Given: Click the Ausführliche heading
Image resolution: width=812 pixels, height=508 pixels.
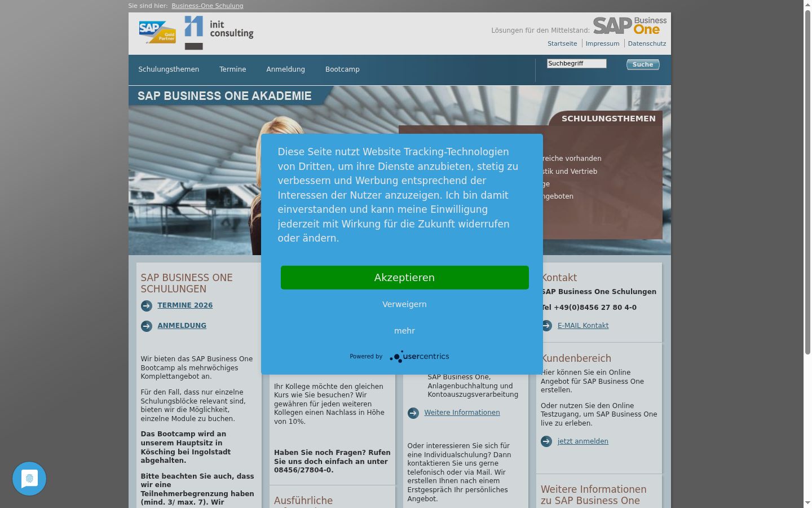Looking at the screenshot, I should coord(303,501).
